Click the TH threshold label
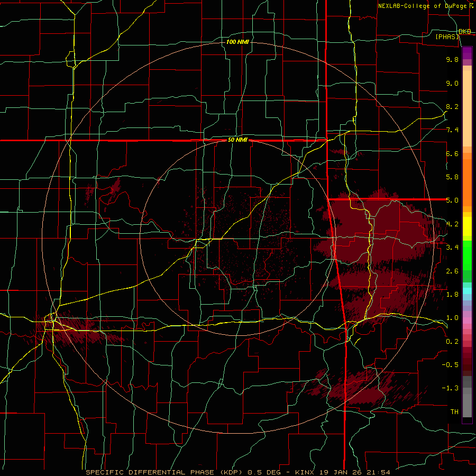The width and height of the screenshot is (476, 476). click(454, 412)
